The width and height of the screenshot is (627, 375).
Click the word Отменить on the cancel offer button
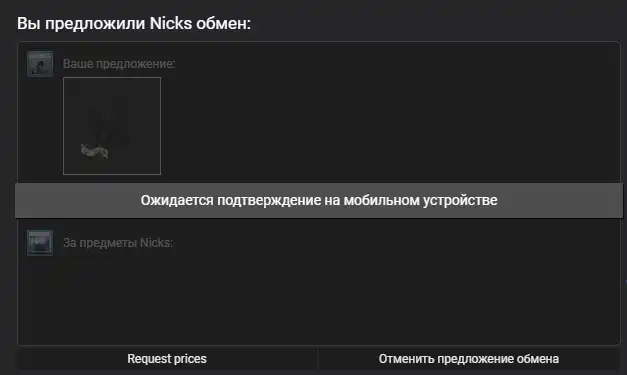point(406,359)
